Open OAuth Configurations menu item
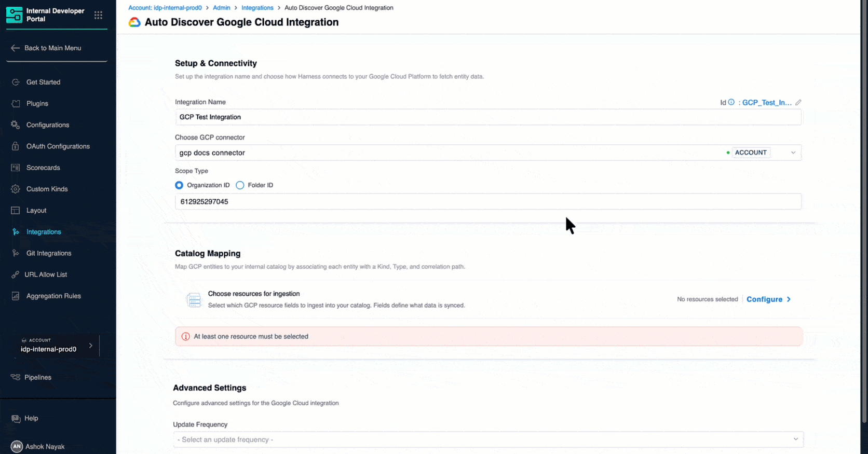Screen dimensions: 868x454 58,146
